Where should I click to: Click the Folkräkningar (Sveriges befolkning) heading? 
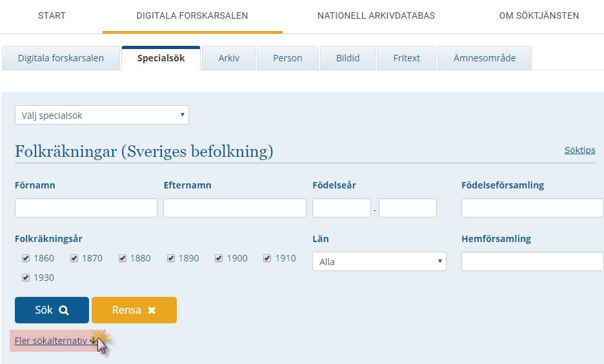(144, 152)
